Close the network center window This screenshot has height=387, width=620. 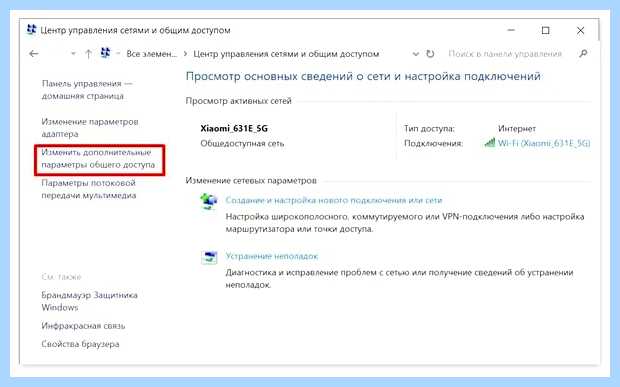point(580,30)
